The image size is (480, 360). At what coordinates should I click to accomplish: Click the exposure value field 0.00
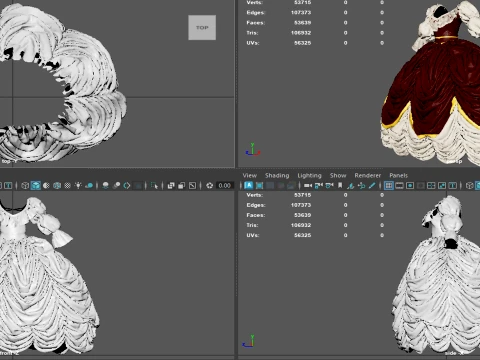coord(225,185)
